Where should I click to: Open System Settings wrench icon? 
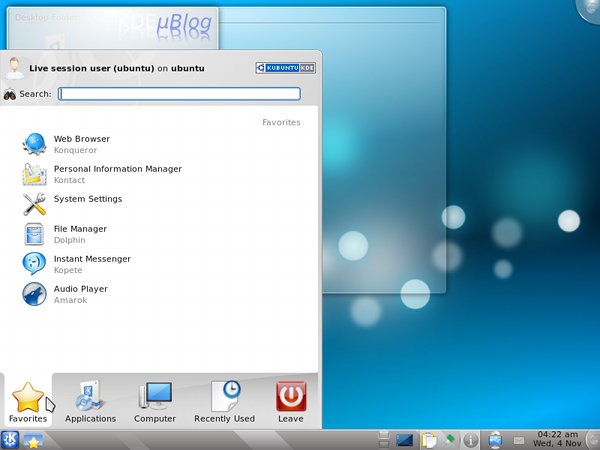pos(34,204)
